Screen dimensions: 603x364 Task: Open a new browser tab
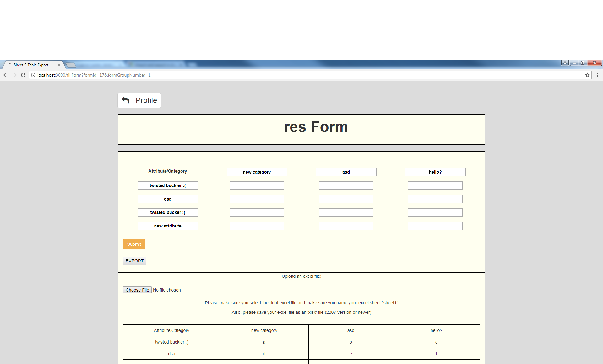pyautogui.click(x=71, y=65)
